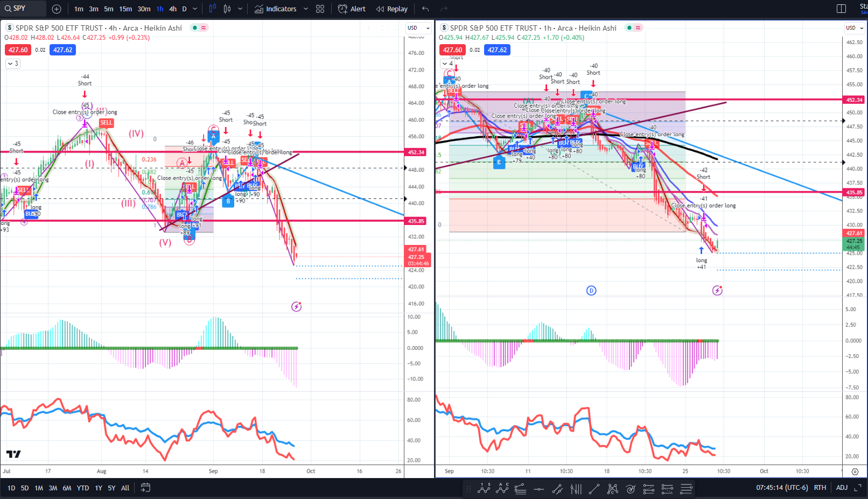Click the D dividend marker on 1h chart
The height and width of the screenshot is (499, 868).
click(591, 291)
